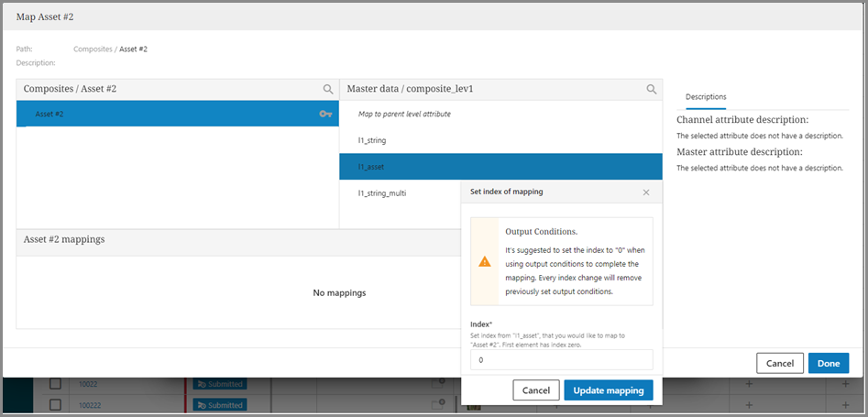Close the Set index of mapping popup

coord(646,192)
